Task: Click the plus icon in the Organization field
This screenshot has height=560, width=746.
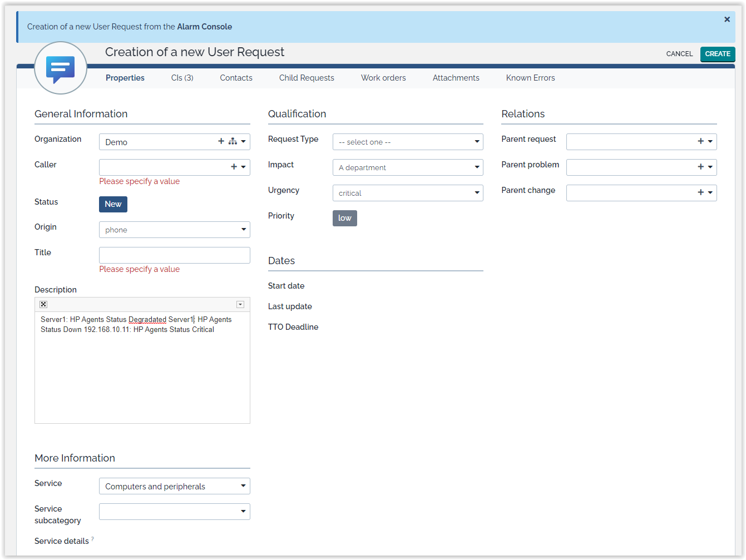Action: (x=221, y=141)
